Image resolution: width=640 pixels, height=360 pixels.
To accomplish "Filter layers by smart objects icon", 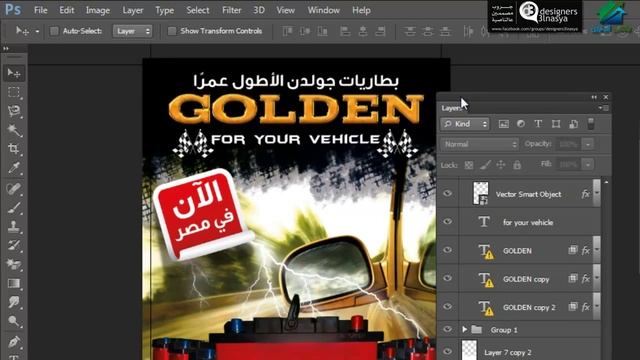I will 573,124.
